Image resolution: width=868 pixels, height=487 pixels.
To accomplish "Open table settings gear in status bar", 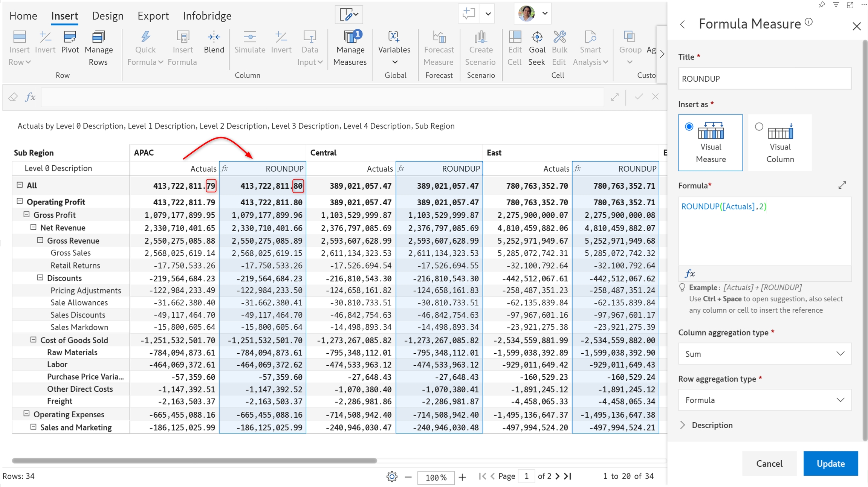I will [x=392, y=476].
